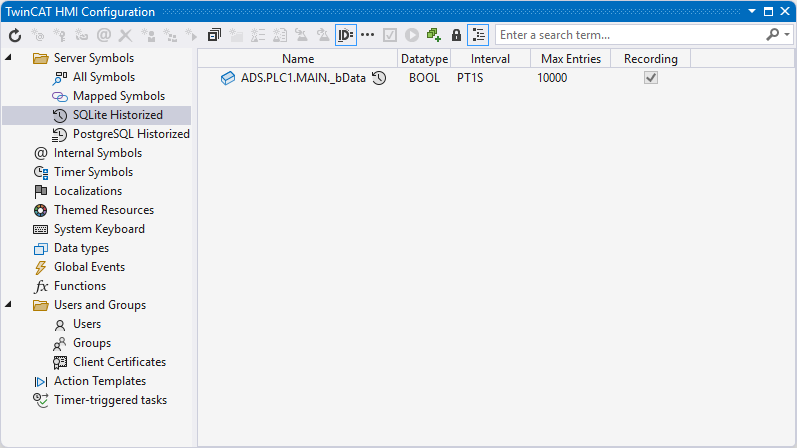This screenshot has width=797, height=448.
Task: Select PostgreSQL Historized in the tree
Action: (130, 134)
